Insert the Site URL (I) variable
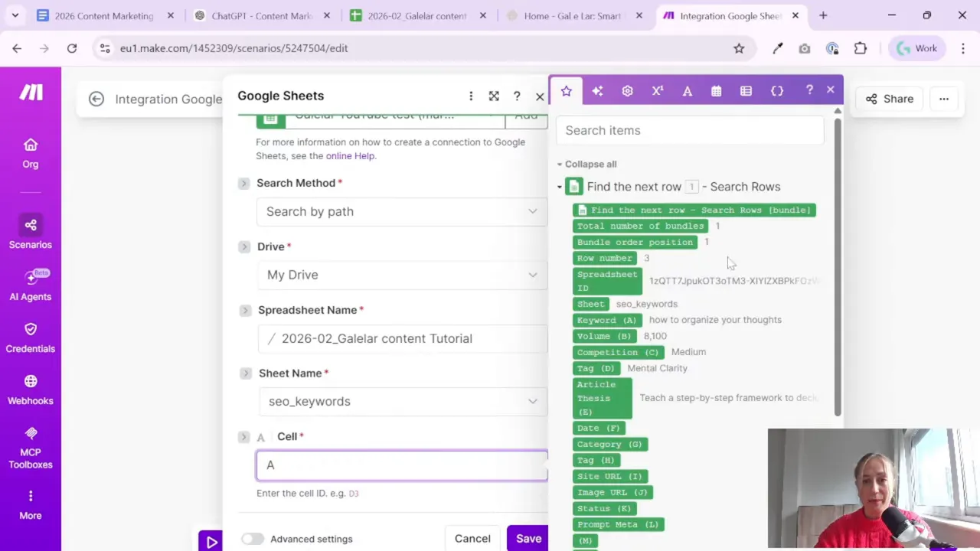This screenshot has width=980, height=551. click(609, 476)
